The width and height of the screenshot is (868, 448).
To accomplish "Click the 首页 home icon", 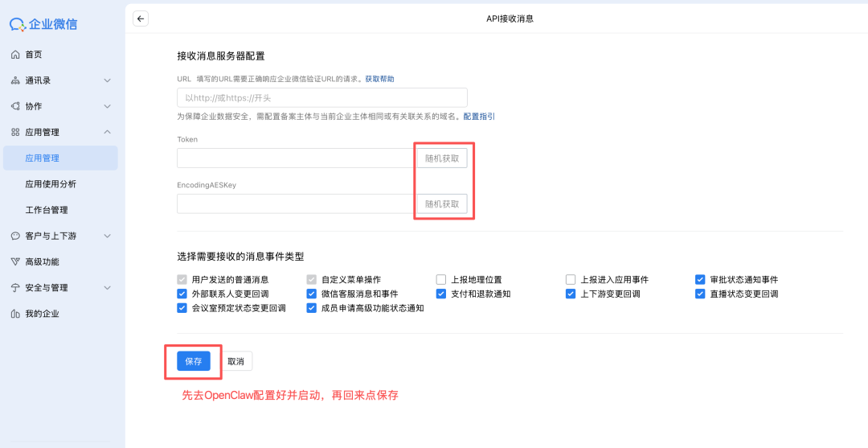I will click(x=15, y=55).
